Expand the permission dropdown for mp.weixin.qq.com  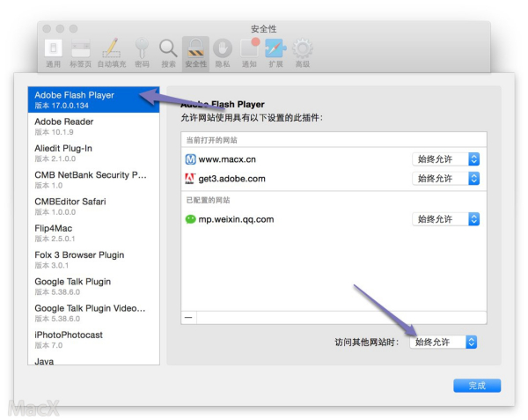pos(445,219)
